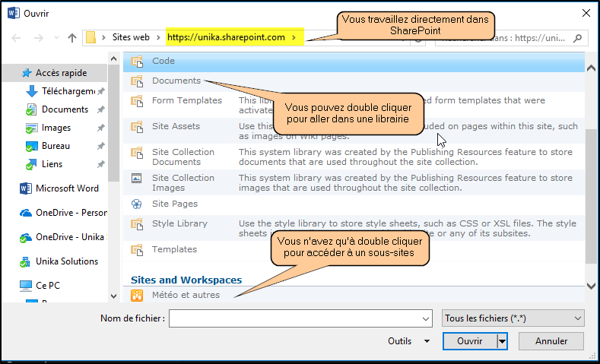Click the Téléchargements download arrow icon
This screenshot has width=600, height=364.
tap(32, 91)
